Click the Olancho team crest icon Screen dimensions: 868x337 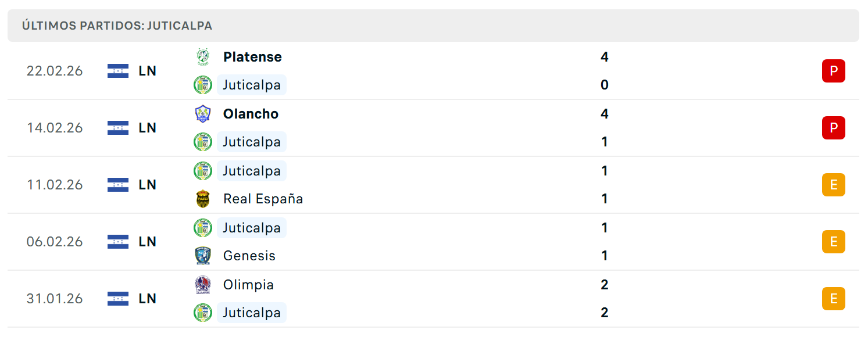coord(202,114)
